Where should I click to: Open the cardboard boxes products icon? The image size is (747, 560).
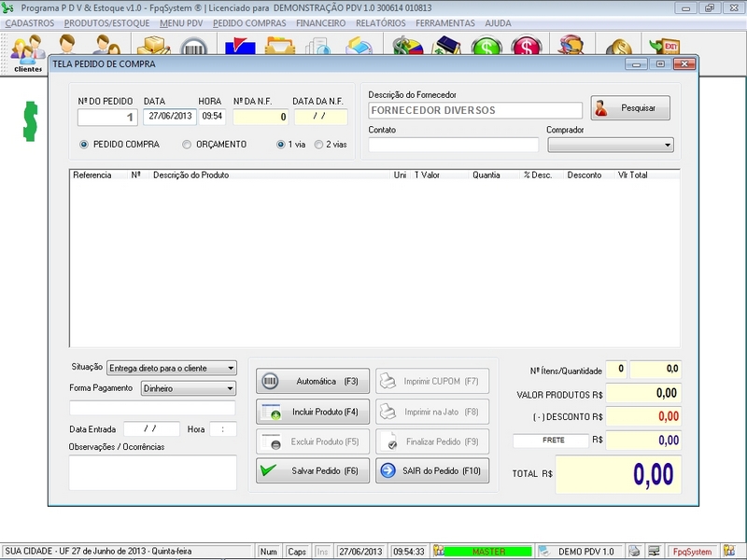click(x=153, y=45)
